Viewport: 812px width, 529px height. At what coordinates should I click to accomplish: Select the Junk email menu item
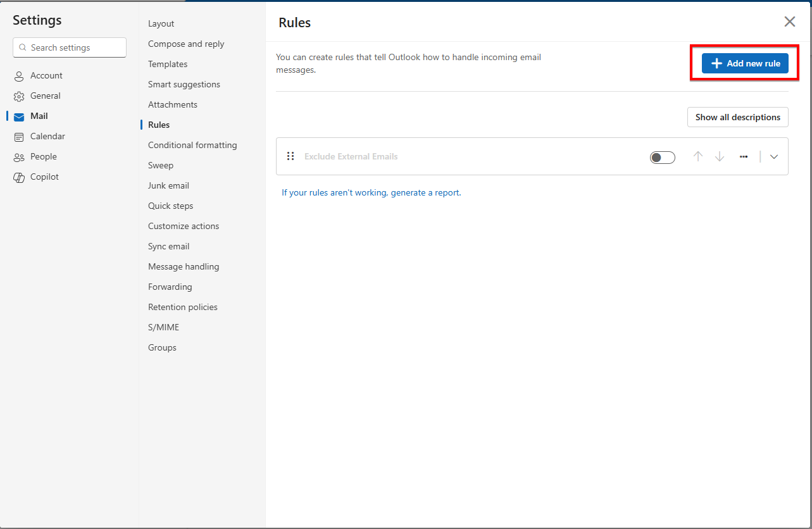coord(168,185)
